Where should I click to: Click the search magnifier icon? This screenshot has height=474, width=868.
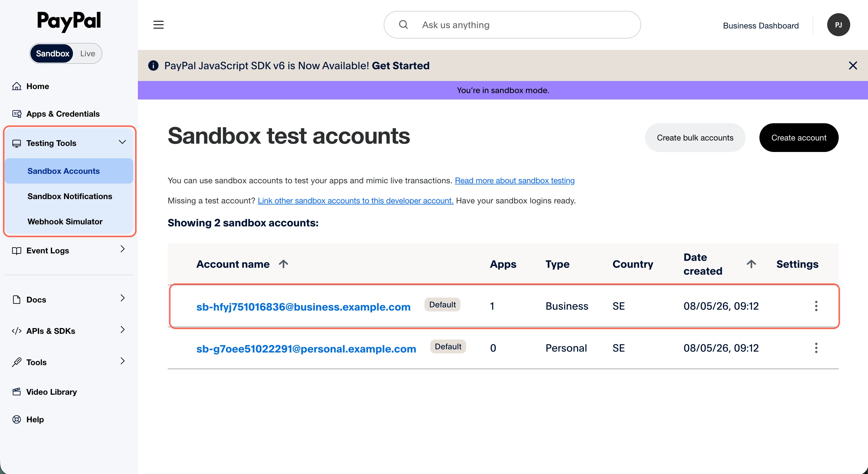pos(403,25)
